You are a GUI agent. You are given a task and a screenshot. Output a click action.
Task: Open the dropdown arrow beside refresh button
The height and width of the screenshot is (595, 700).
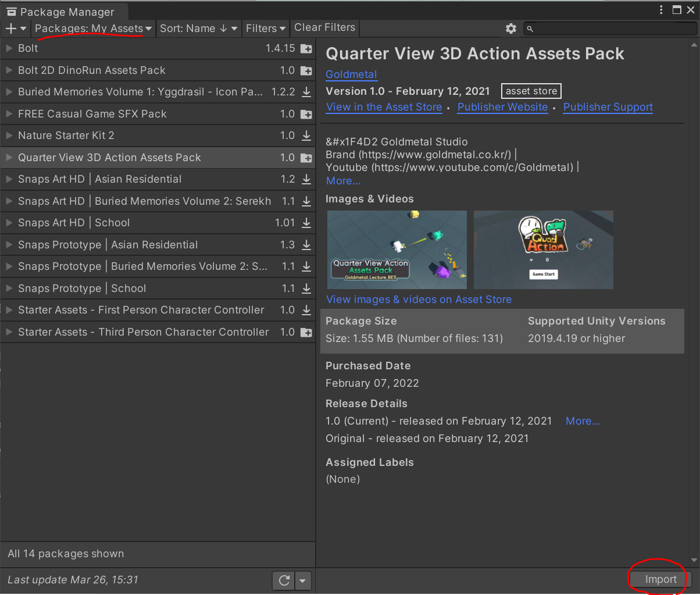303,580
